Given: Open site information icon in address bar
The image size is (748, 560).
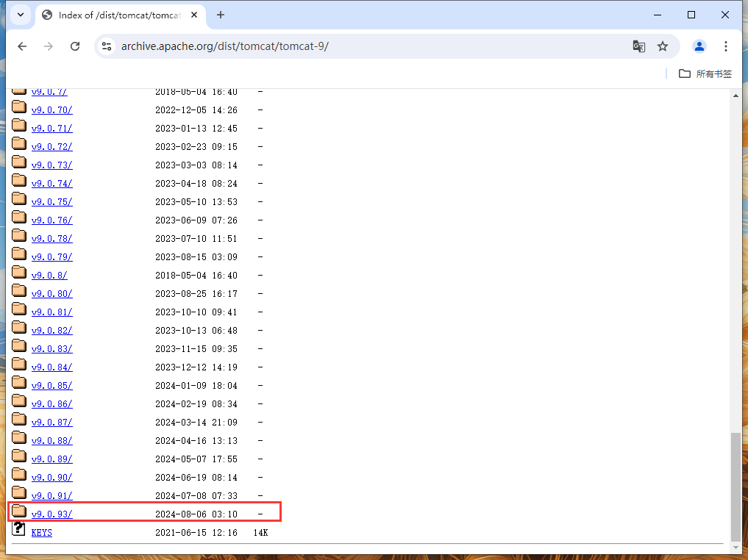Looking at the screenshot, I should coord(107,46).
